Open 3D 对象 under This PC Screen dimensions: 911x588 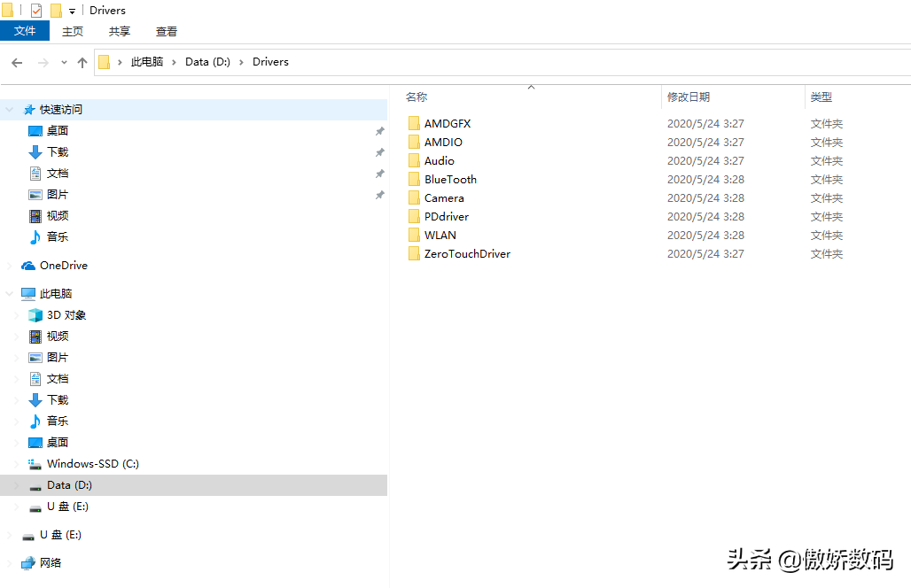[66, 314]
